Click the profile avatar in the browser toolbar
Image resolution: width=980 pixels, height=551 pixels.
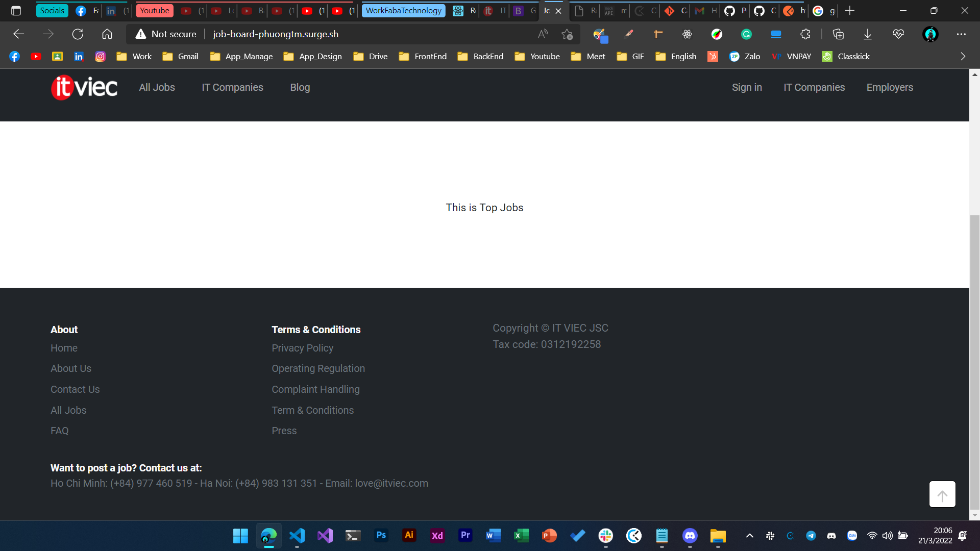930,34
